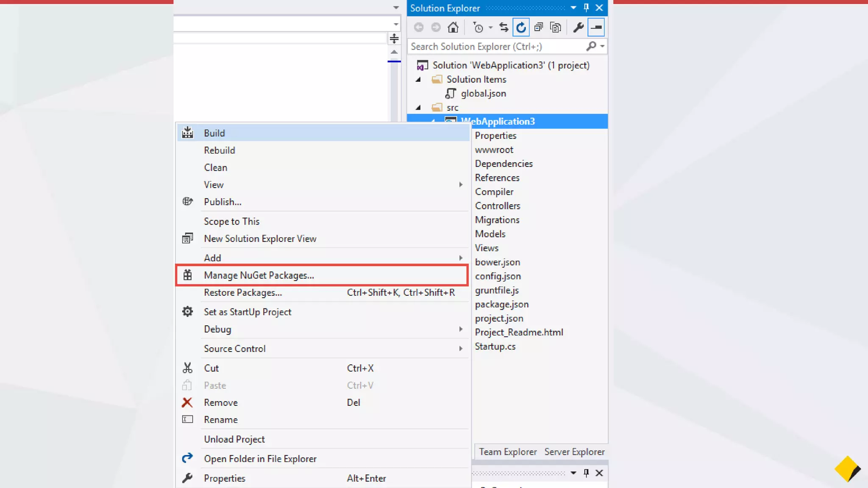Select the wwwroot folder

click(x=494, y=150)
